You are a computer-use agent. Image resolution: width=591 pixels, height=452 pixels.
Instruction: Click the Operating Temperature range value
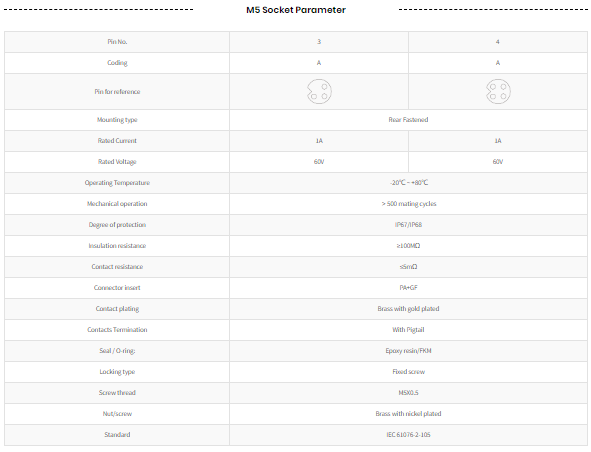pos(409,183)
